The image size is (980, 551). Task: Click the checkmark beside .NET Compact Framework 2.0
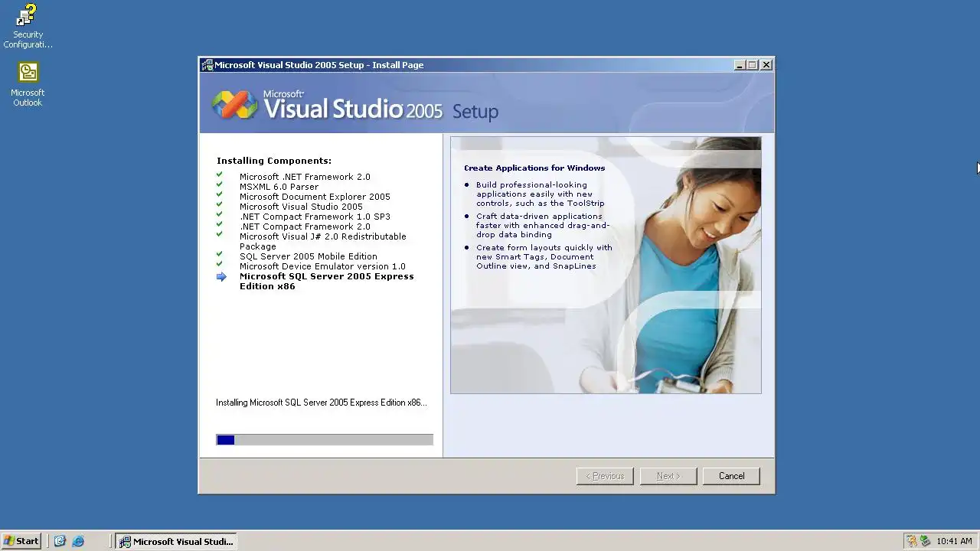220,225
